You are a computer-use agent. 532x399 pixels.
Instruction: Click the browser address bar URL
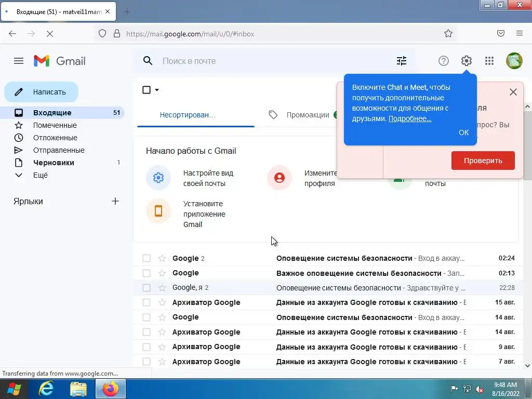coord(190,34)
